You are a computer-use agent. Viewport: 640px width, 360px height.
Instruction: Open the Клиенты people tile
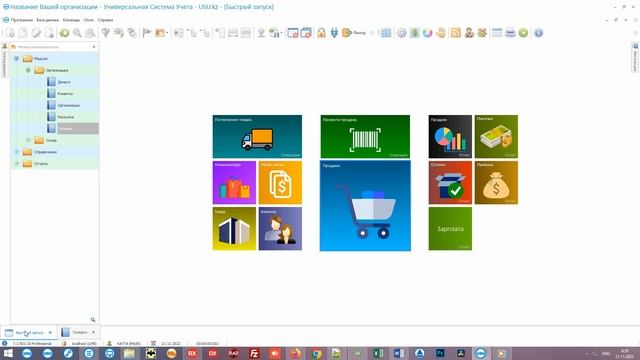pyautogui.click(x=280, y=229)
